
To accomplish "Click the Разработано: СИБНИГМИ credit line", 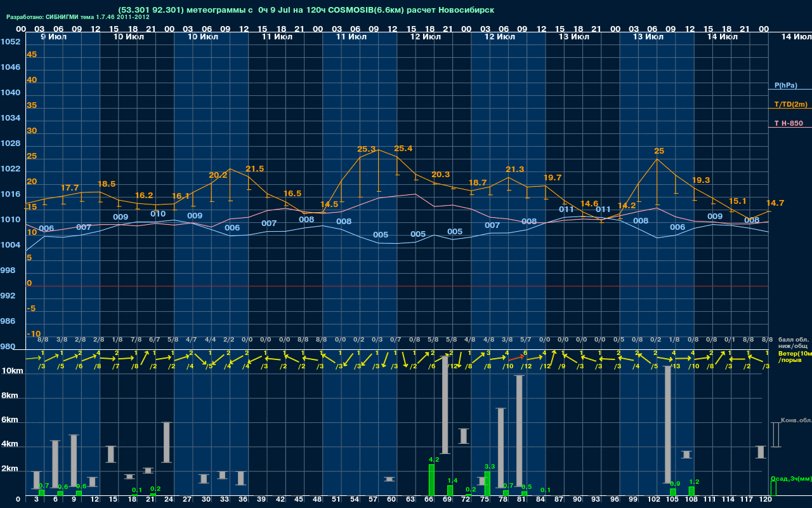I will point(78,17).
